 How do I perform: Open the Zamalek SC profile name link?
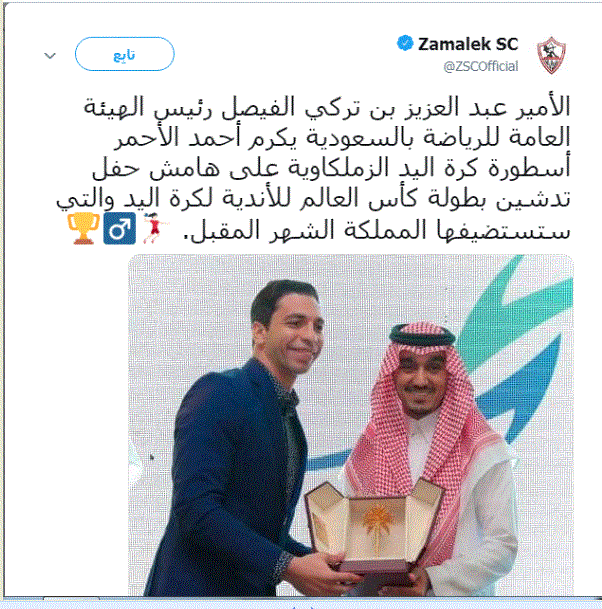[x=468, y=44]
